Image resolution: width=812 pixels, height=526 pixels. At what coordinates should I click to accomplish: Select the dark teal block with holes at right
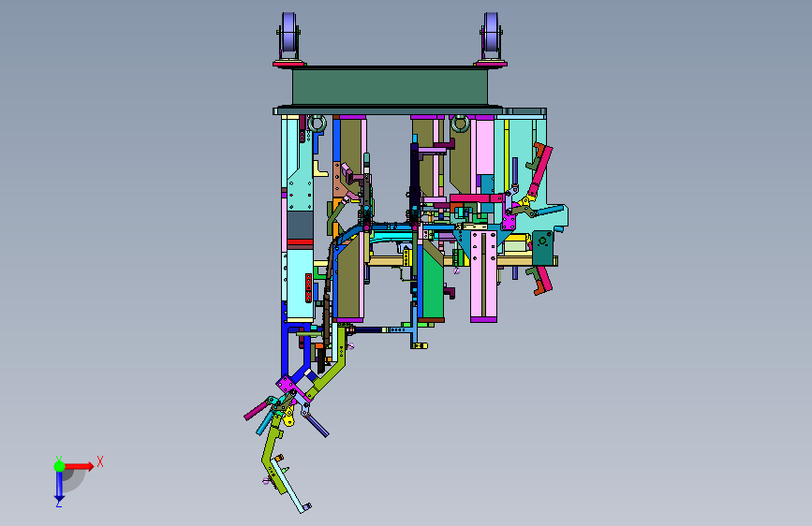(542, 248)
